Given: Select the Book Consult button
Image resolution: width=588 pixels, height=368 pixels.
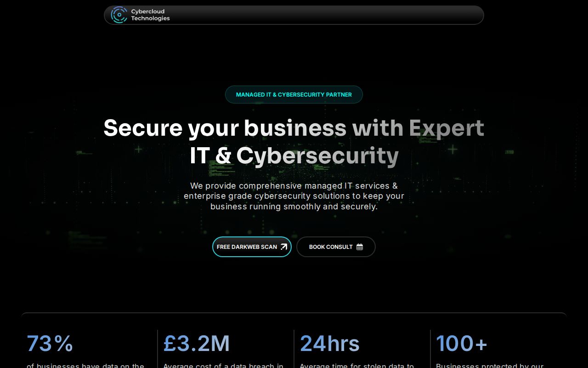Looking at the screenshot, I should click(336, 247).
